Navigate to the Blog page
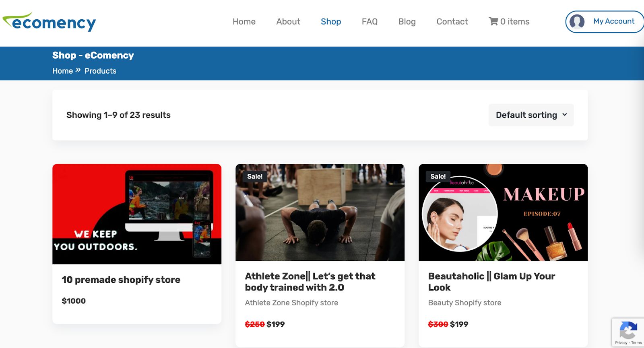Viewport: 644px width, 348px height. coord(407,22)
